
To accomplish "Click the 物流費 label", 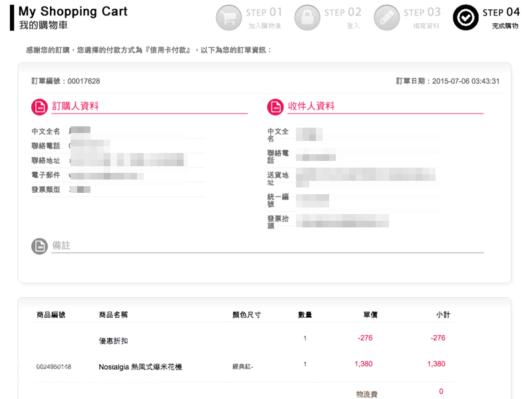I will tap(367, 394).
